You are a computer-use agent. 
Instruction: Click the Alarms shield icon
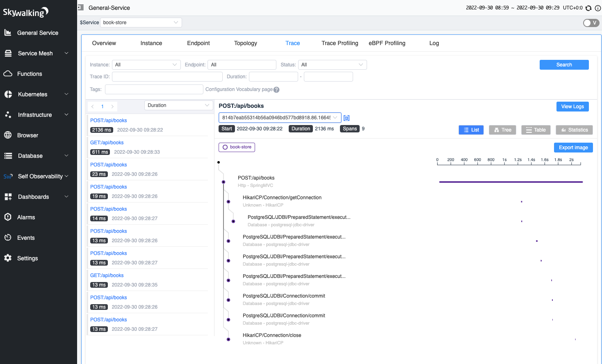(x=8, y=217)
